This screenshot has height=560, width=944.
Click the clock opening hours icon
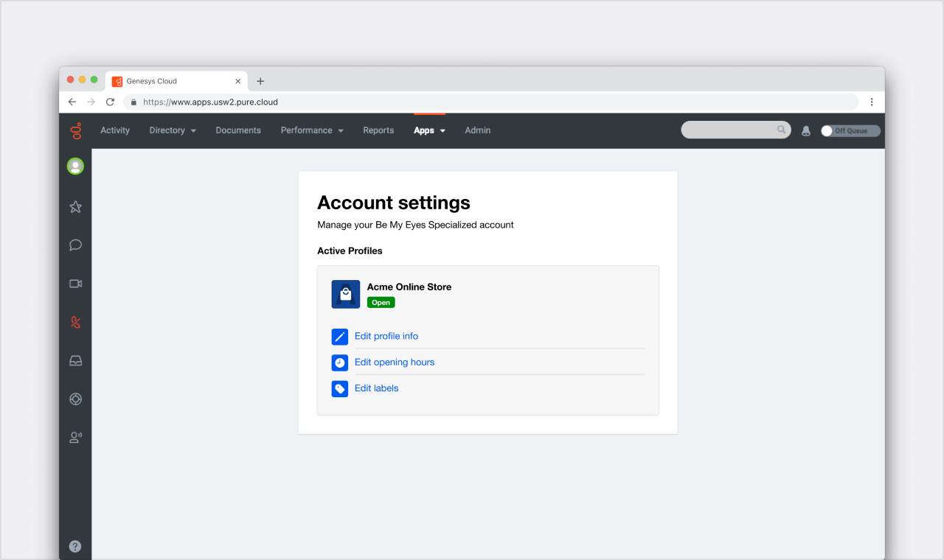pyautogui.click(x=340, y=363)
